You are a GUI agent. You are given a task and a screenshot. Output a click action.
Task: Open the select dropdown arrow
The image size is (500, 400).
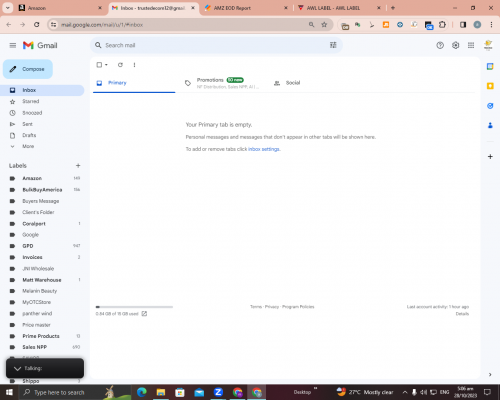pos(106,65)
